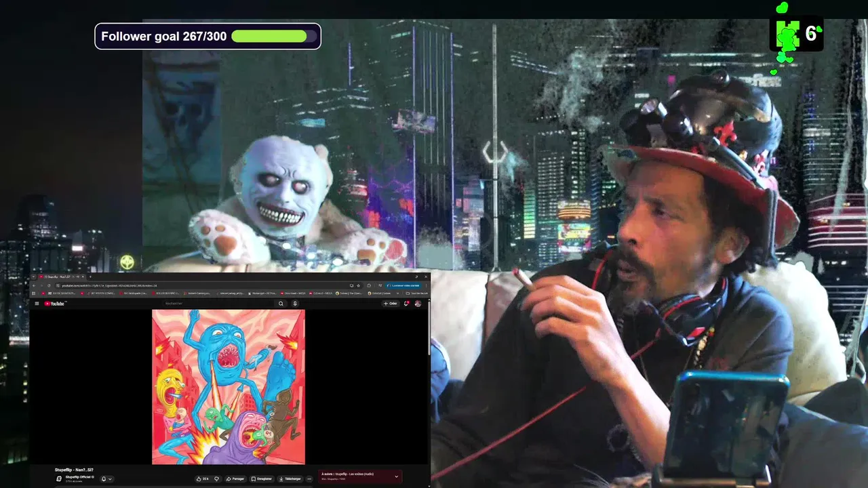
Task: Share the video via Partager button
Action: pos(235,479)
